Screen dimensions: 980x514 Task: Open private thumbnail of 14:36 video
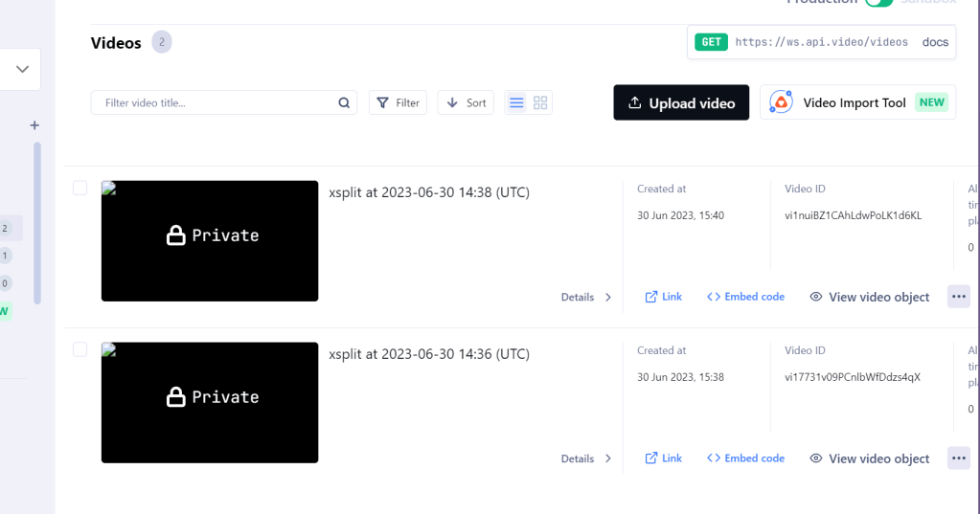[210, 403]
